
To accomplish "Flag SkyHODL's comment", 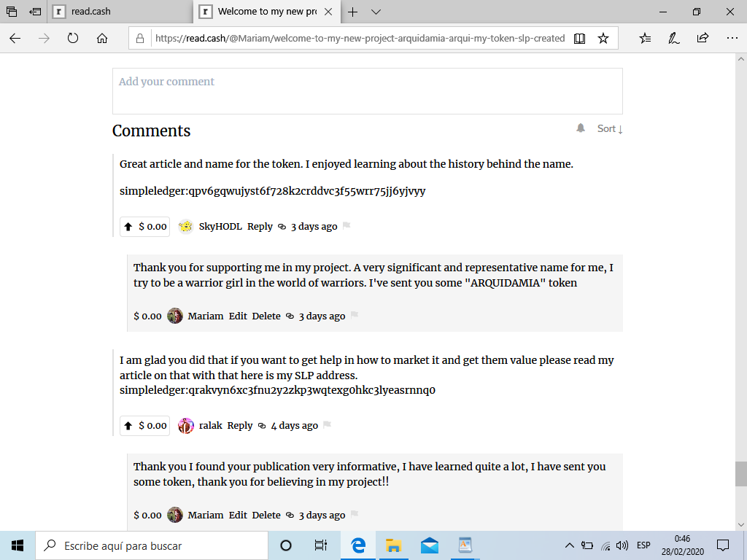I will point(347,226).
